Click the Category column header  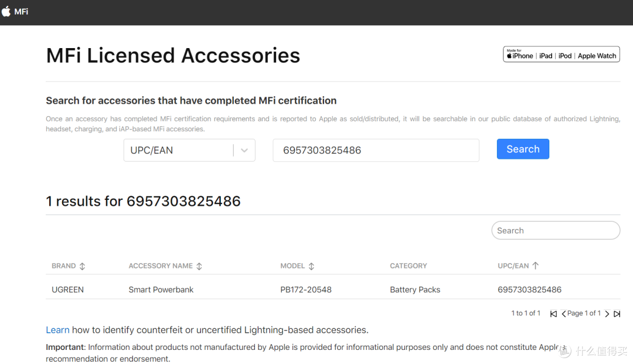(x=409, y=266)
